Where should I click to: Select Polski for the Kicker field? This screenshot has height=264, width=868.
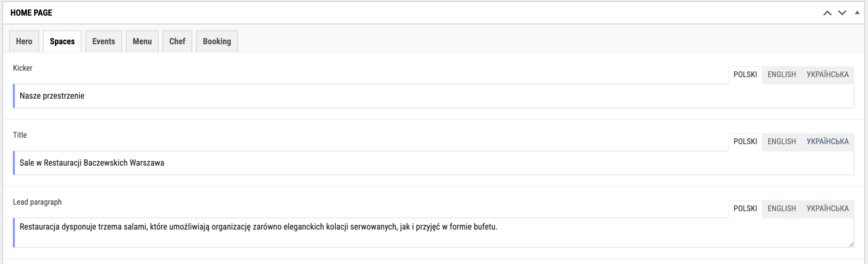745,75
